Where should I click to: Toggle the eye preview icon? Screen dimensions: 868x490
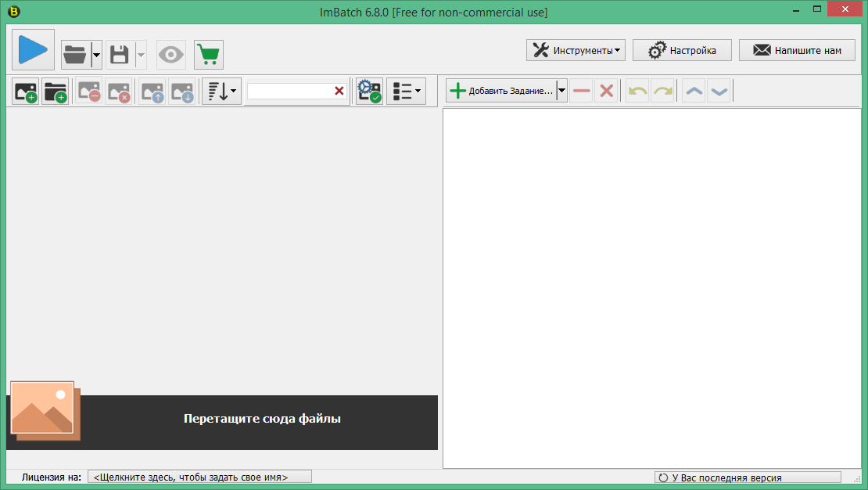point(171,54)
